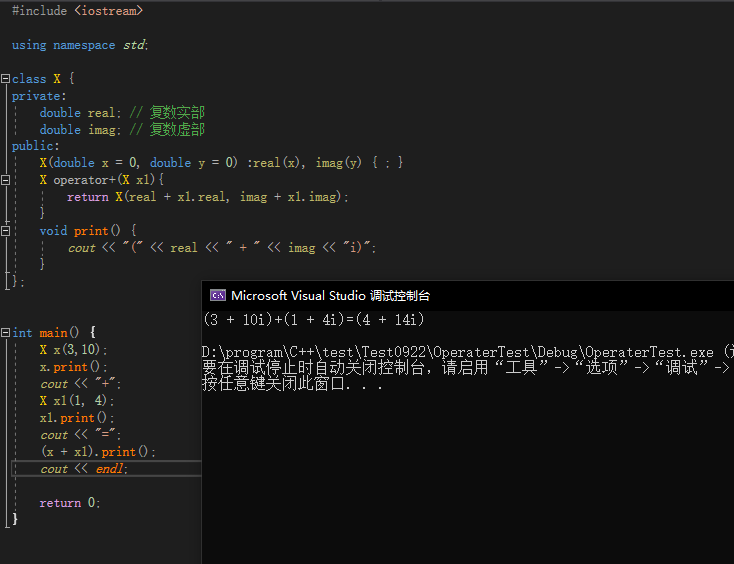Image resolution: width=734 pixels, height=564 pixels.
Task: Click the 'cout << endl;' line
Action: tap(84, 469)
